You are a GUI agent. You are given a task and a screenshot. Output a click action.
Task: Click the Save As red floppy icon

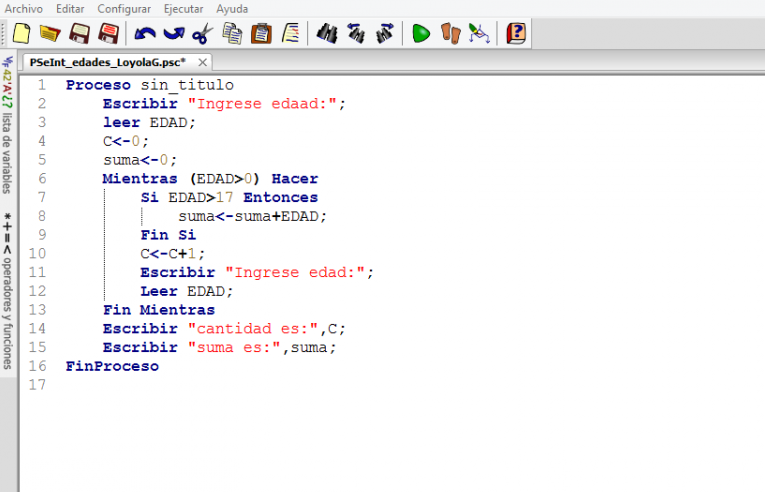pos(108,34)
